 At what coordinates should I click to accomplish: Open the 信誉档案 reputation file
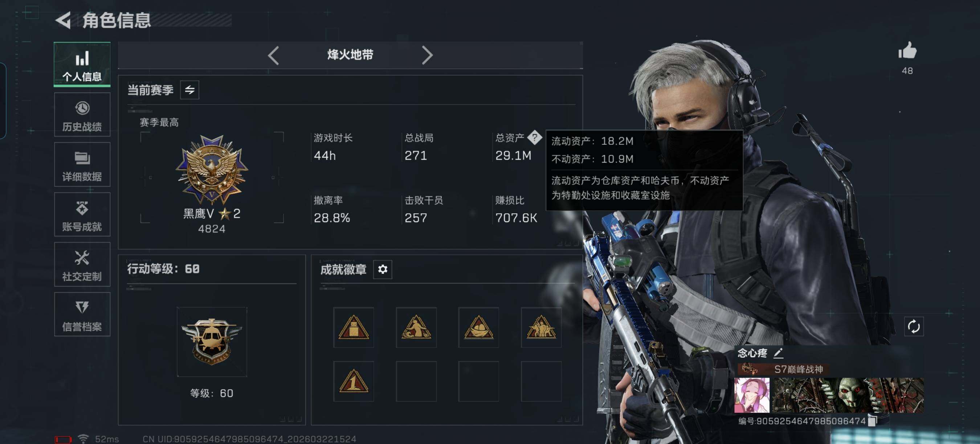click(x=82, y=315)
